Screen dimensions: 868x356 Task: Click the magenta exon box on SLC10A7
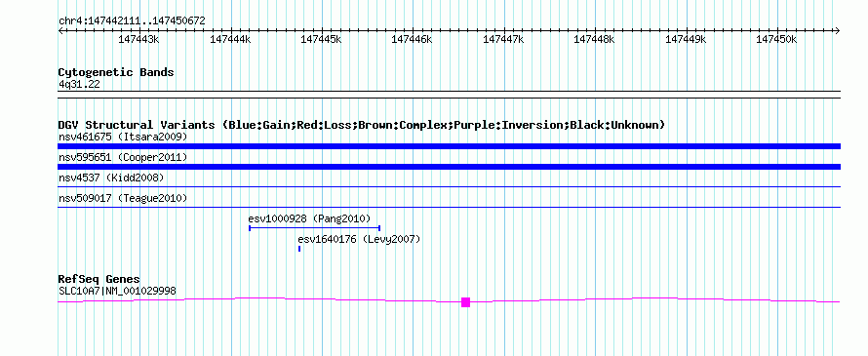click(465, 302)
